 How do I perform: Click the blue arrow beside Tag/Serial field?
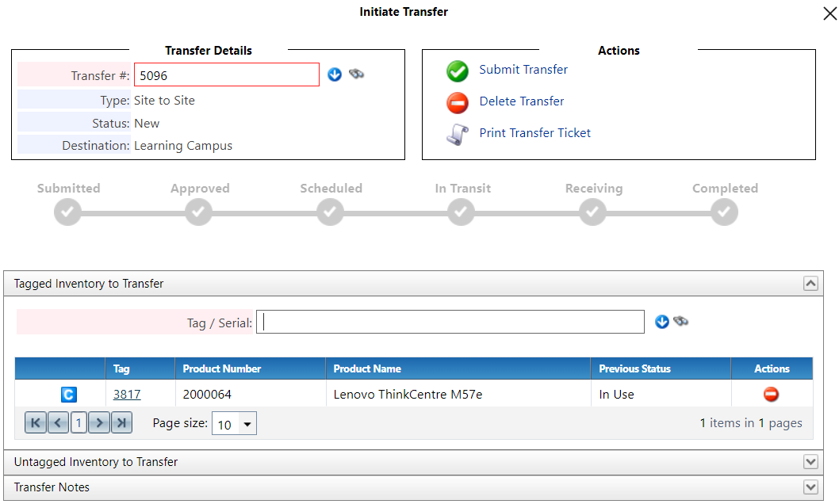(x=661, y=321)
